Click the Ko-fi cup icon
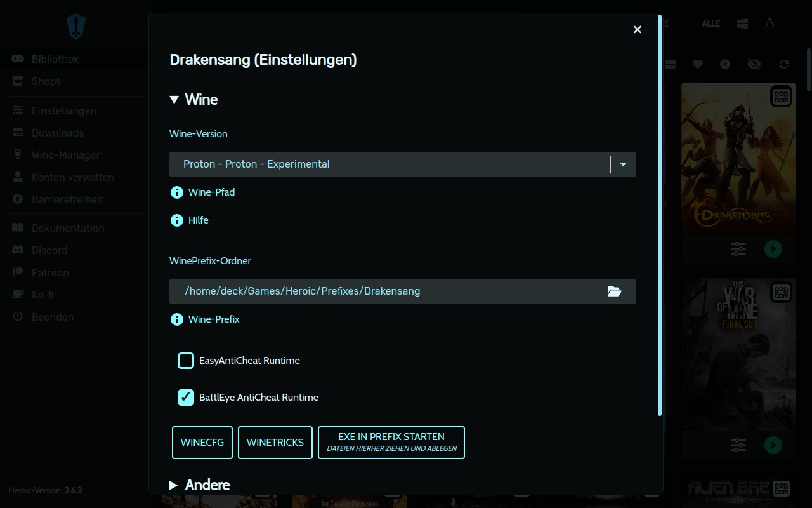Image resolution: width=812 pixels, height=508 pixels. coord(18,295)
